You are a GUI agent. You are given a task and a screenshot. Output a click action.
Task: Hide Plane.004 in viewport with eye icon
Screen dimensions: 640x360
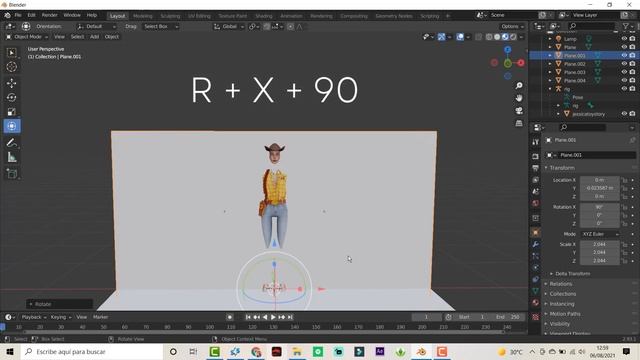pos(624,80)
